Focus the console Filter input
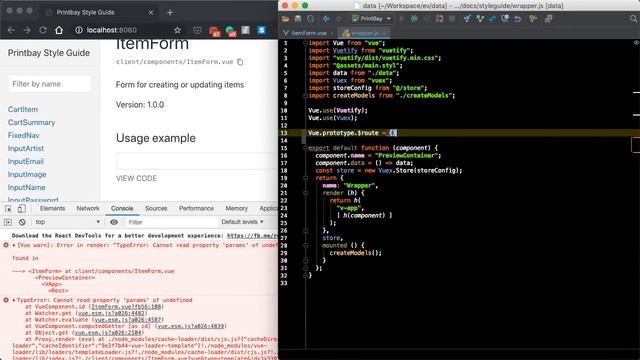640x360 pixels. 171,222
